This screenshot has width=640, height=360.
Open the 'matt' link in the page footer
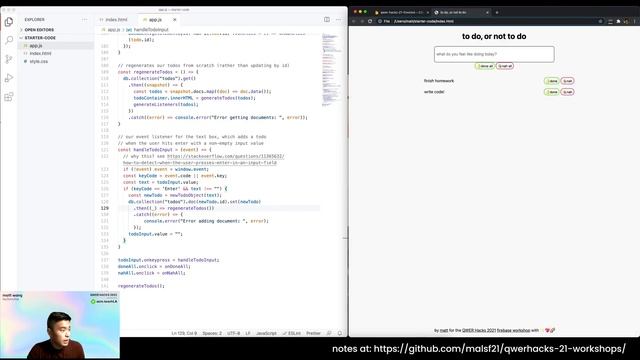click(444, 331)
